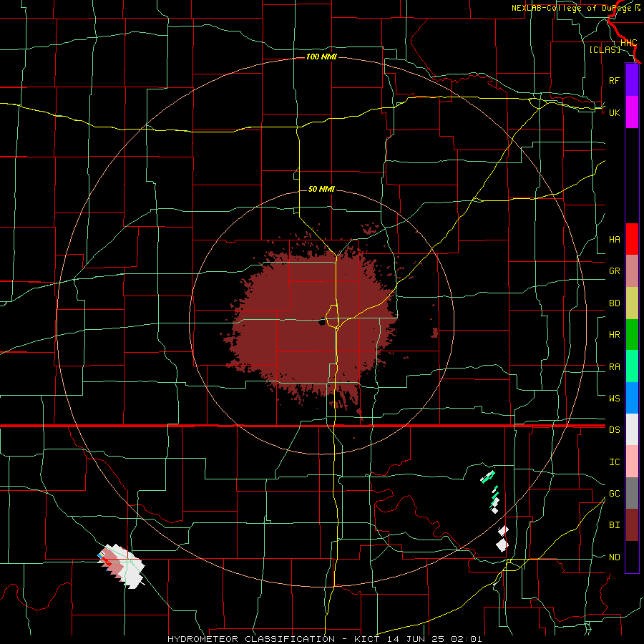The height and width of the screenshot is (644, 644).
Task: Click the "HYDROMETEOR CLASSIFICATION" caption text
Action: click(x=251, y=639)
